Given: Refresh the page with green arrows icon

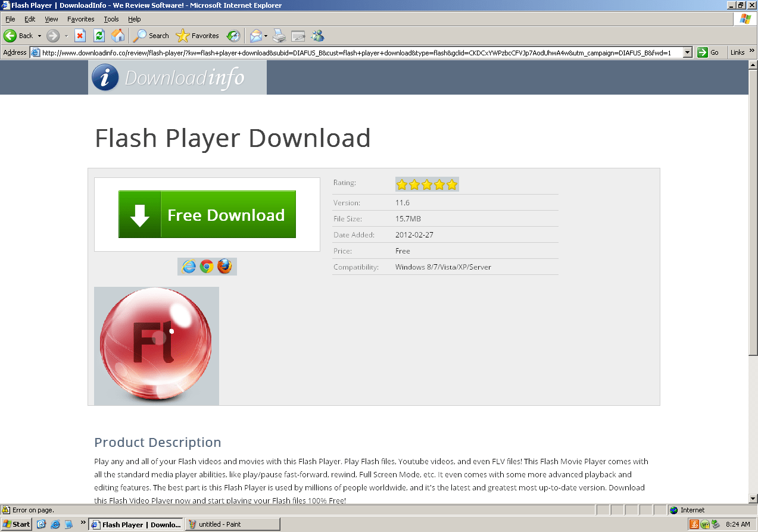Looking at the screenshot, I should (x=99, y=36).
